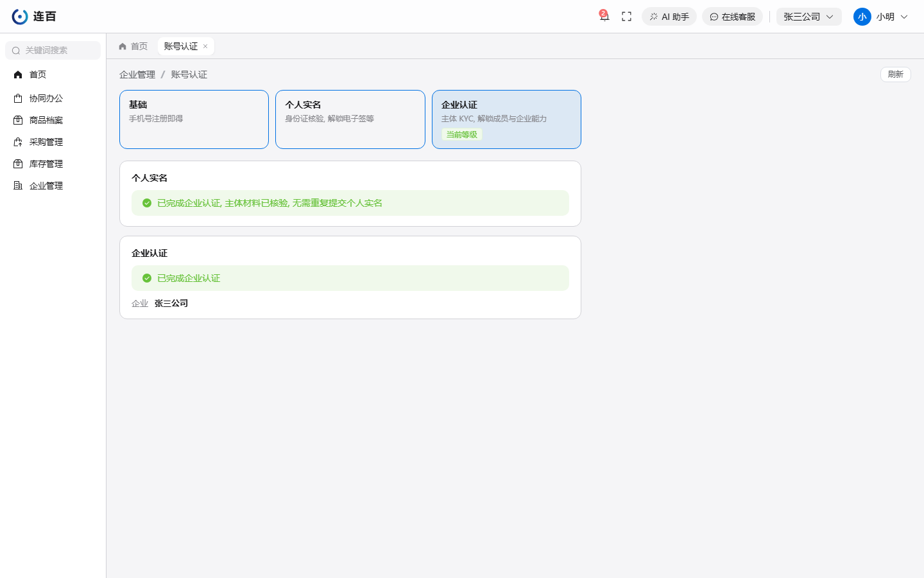Click 企业管理 breadcrumb link

point(137,74)
